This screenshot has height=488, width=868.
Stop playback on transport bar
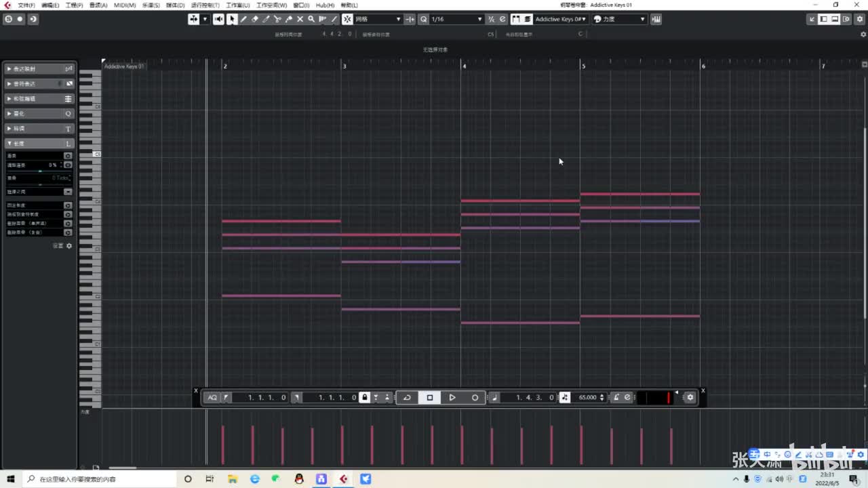click(429, 397)
